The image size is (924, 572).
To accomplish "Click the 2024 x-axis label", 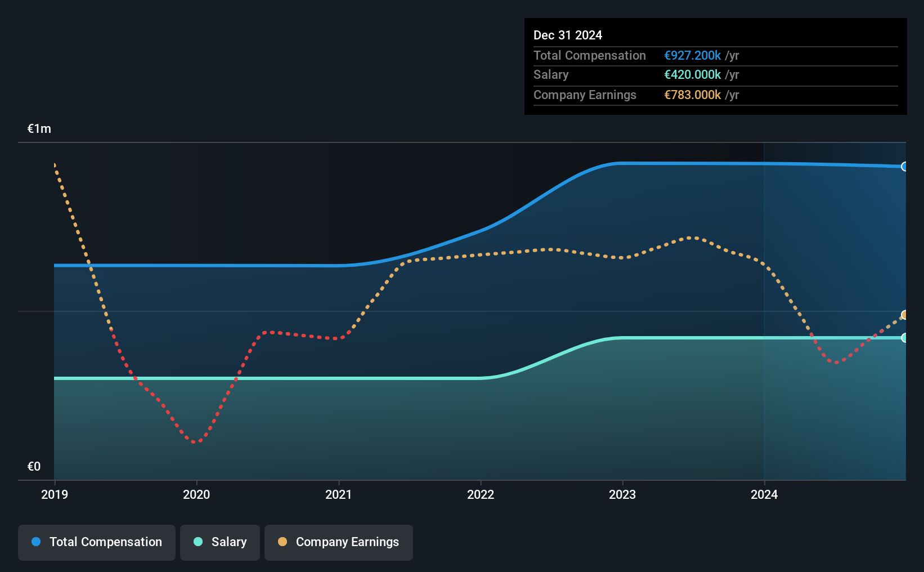I will [x=764, y=494].
